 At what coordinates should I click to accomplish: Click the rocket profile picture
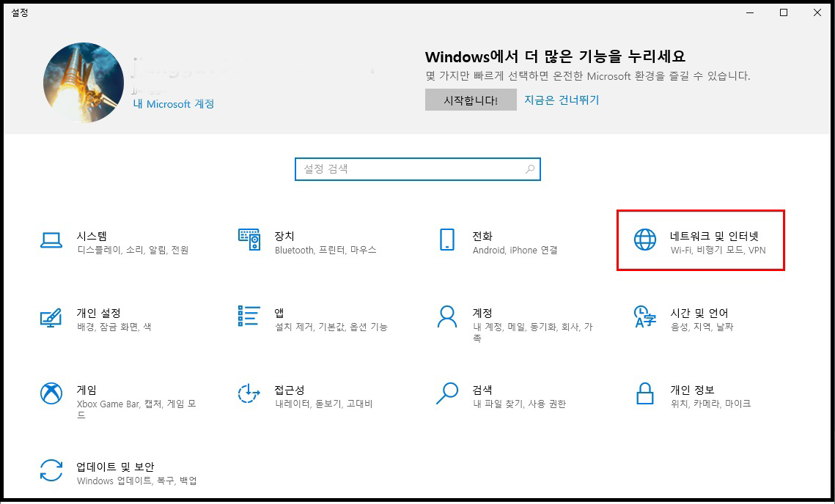point(84,83)
